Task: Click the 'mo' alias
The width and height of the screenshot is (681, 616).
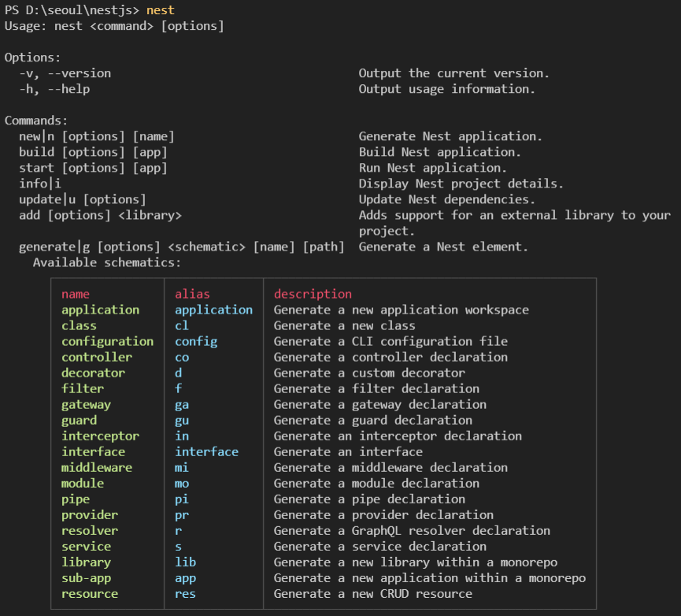Action: coord(182,484)
